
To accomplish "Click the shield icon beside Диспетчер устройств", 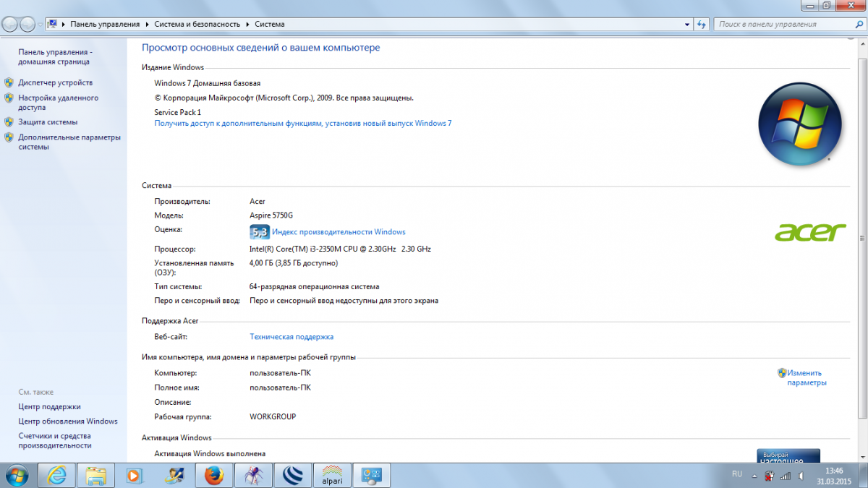I will 9,82.
